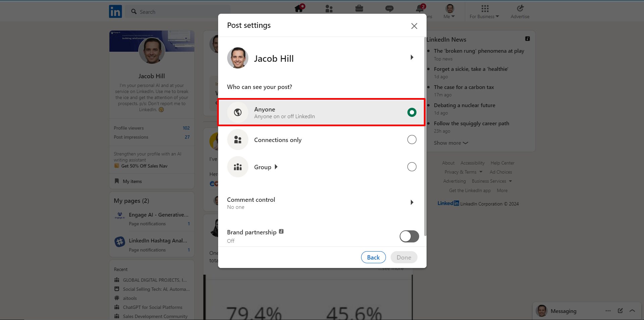Click Jacob Hill's sidebar profile photo

[152, 50]
